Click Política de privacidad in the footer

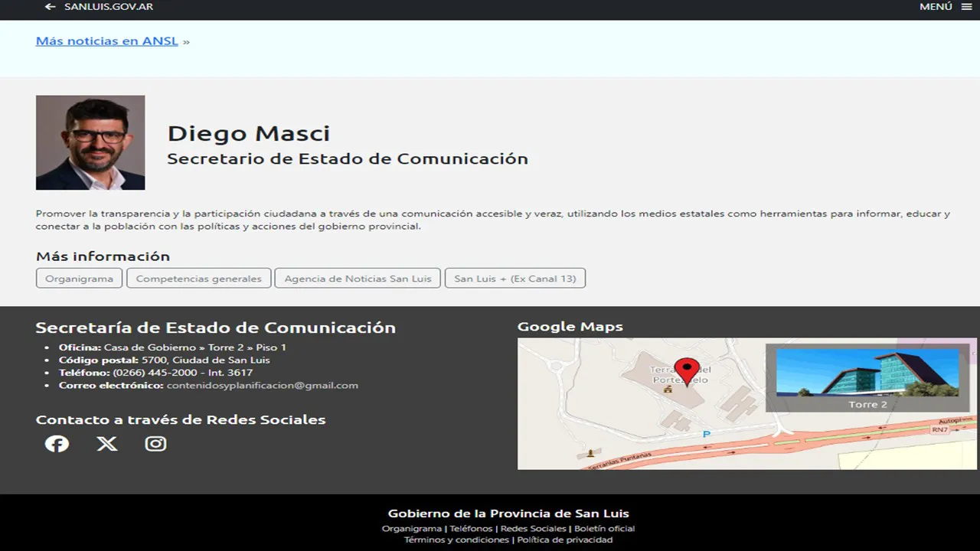565,540
